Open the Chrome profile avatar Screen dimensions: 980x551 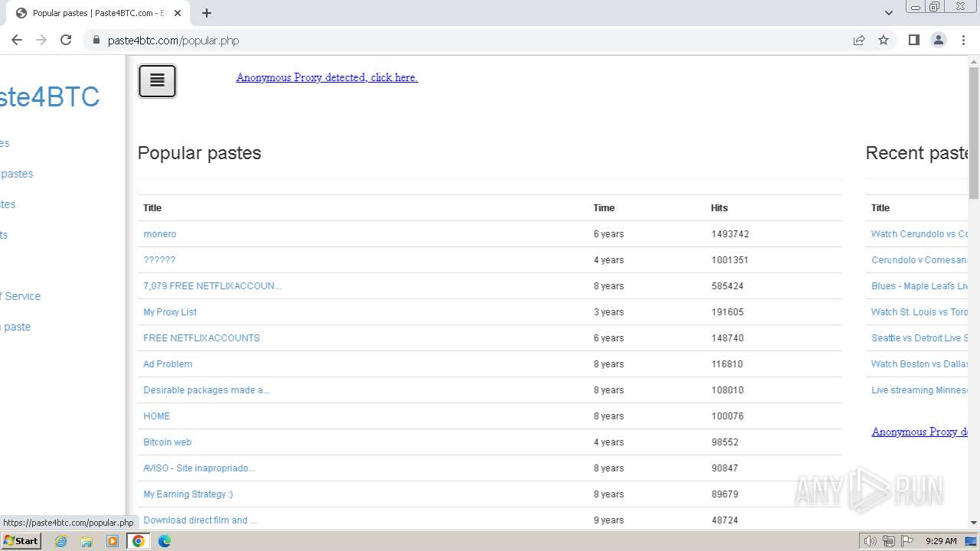938,40
